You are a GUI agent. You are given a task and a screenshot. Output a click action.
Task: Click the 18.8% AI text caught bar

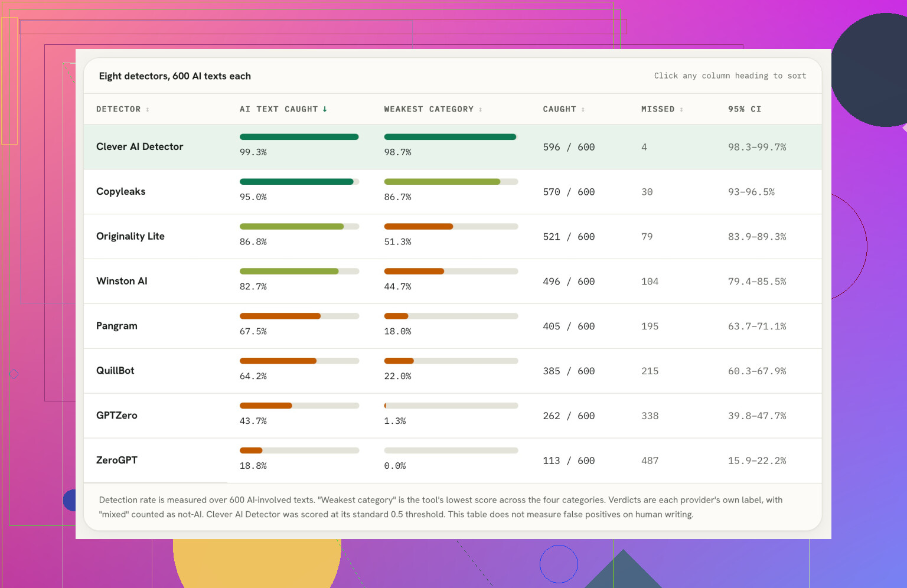299,450
